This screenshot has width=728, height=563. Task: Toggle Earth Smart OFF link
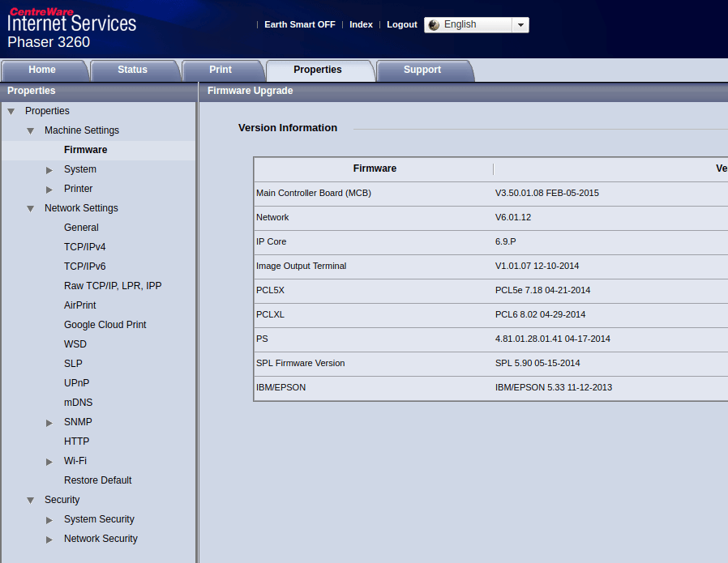300,24
